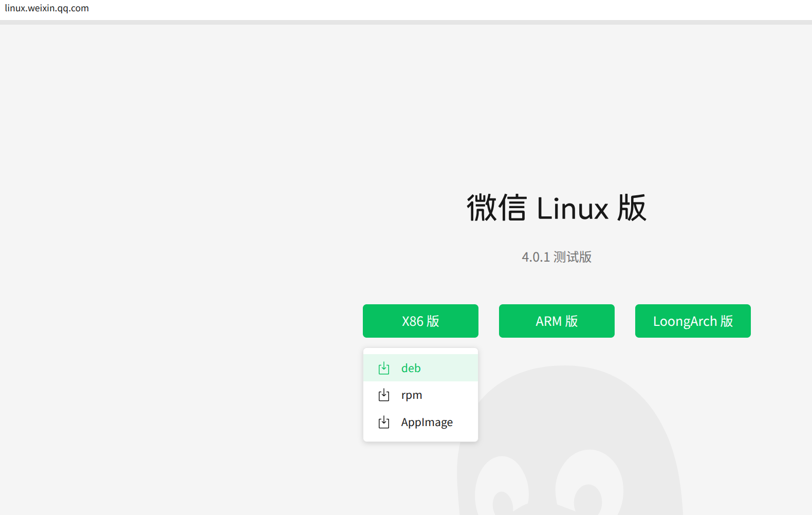Click the 4.0.1 测试版 version label
This screenshot has width=812, height=515.
click(x=557, y=257)
